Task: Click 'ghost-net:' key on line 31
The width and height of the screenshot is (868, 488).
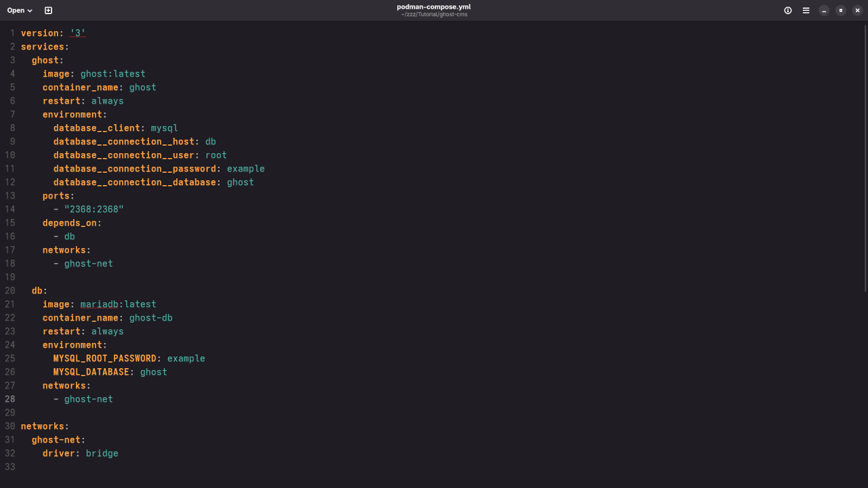Action: [x=59, y=440]
